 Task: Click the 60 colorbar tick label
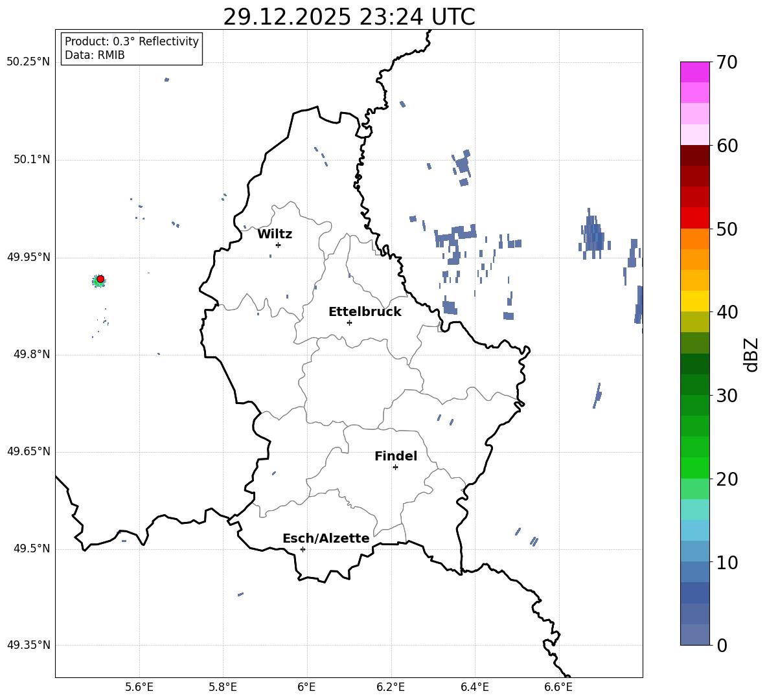[x=727, y=146]
